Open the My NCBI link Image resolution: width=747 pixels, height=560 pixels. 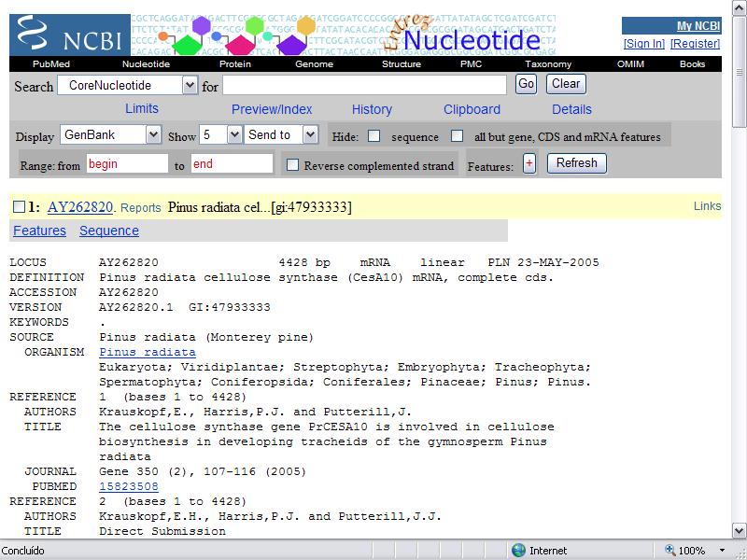pos(698,26)
